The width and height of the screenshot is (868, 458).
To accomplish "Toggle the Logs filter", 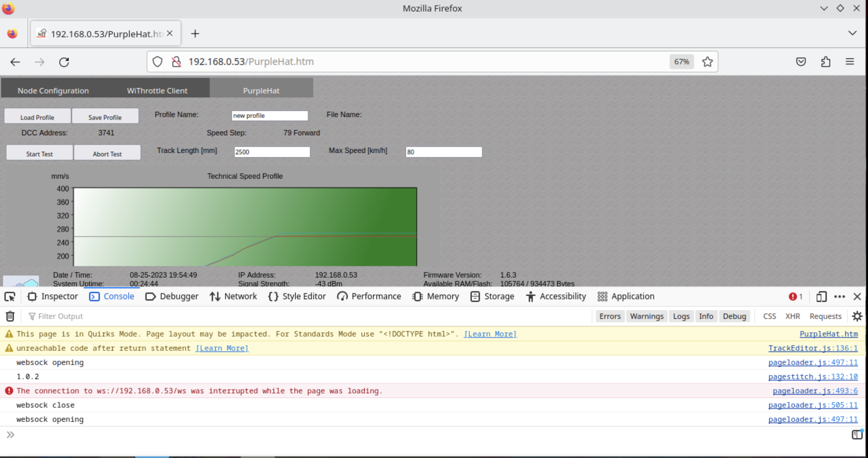I will click(681, 316).
